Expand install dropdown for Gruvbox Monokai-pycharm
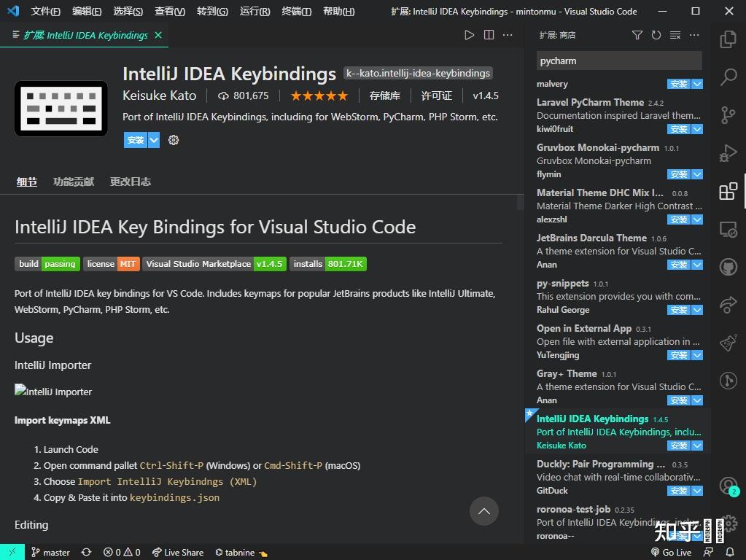The image size is (746, 560). (x=697, y=174)
